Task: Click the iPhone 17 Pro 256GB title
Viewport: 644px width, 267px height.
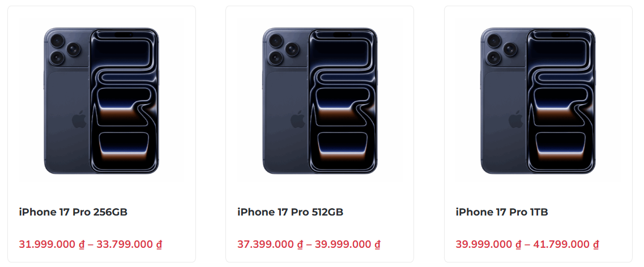Action: 73,212
